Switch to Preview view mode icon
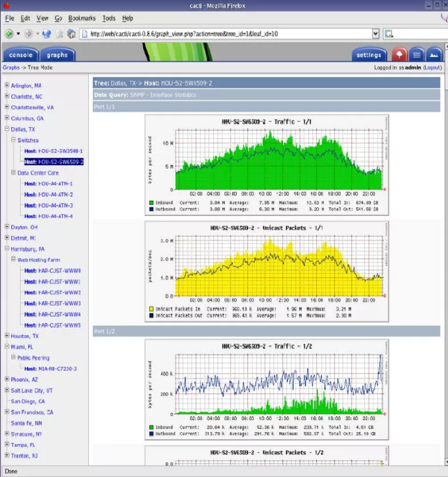This screenshot has width=448, height=477. coord(433,55)
